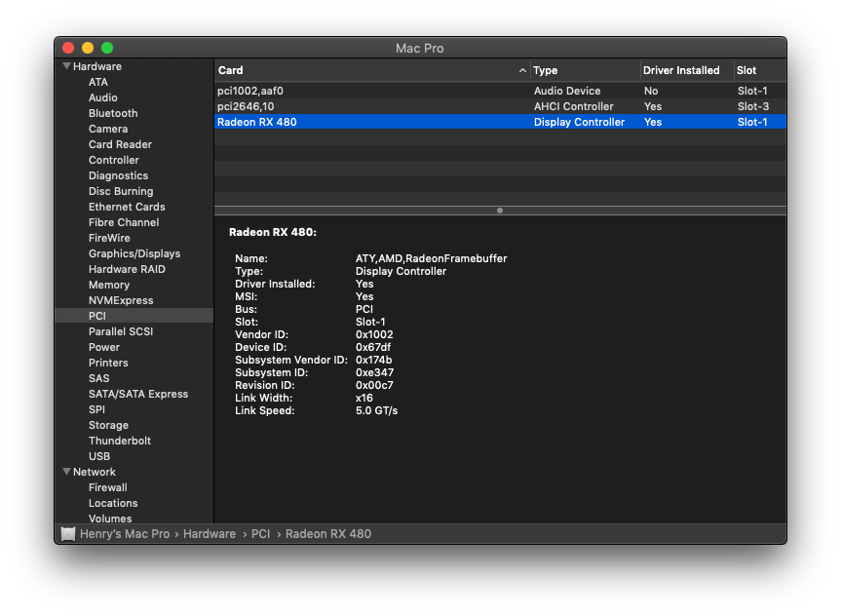
Task: Open Ethernet Cards section
Action: [x=127, y=207]
